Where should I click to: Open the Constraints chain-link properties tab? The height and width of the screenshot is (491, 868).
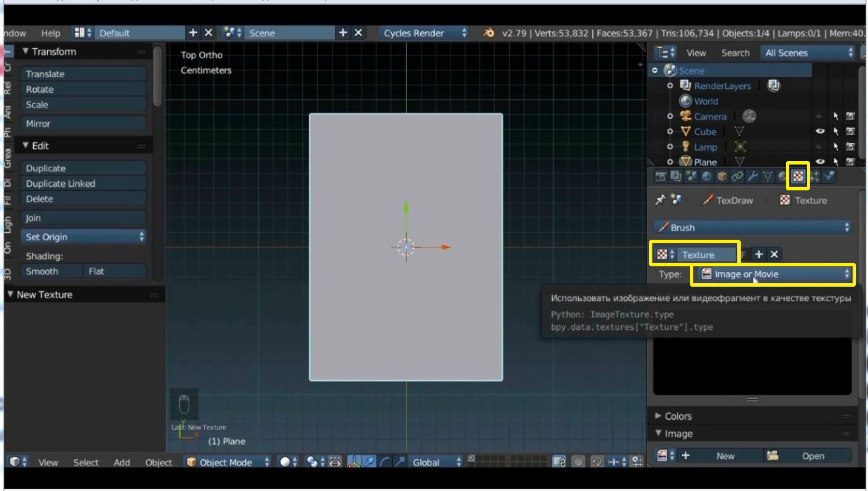click(x=737, y=176)
